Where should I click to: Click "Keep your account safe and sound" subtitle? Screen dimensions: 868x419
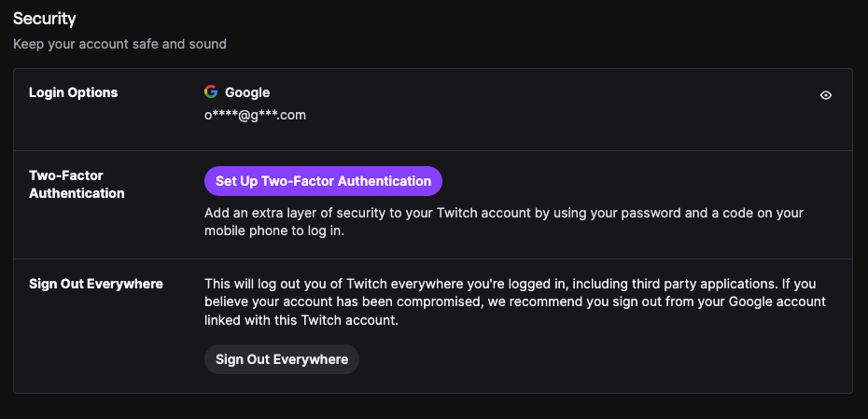(x=119, y=44)
